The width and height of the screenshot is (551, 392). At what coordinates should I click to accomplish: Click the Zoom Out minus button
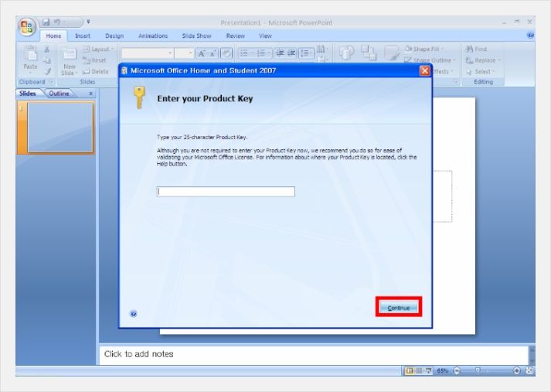click(457, 370)
